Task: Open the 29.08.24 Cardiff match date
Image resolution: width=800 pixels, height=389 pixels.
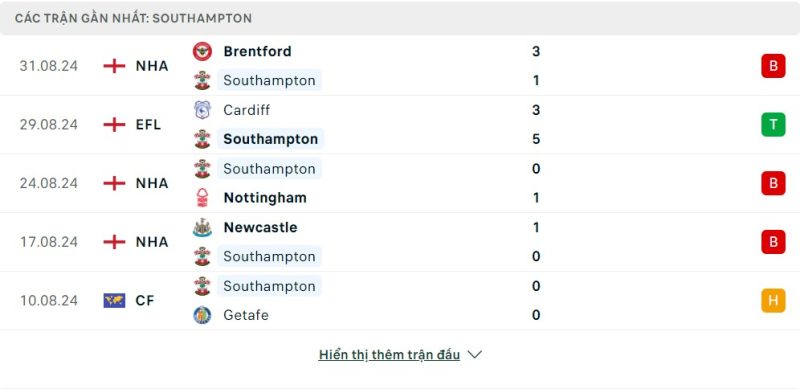Action: coord(49,125)
